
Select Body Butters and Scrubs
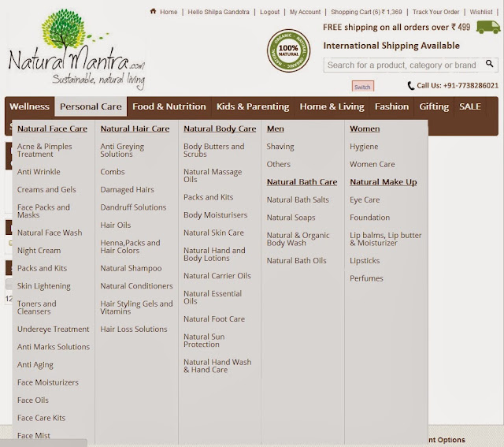click(x=213, y=151)
